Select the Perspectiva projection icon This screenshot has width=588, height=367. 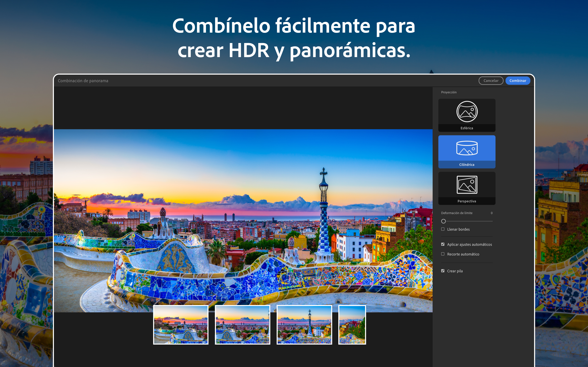[x=467, y=189]
